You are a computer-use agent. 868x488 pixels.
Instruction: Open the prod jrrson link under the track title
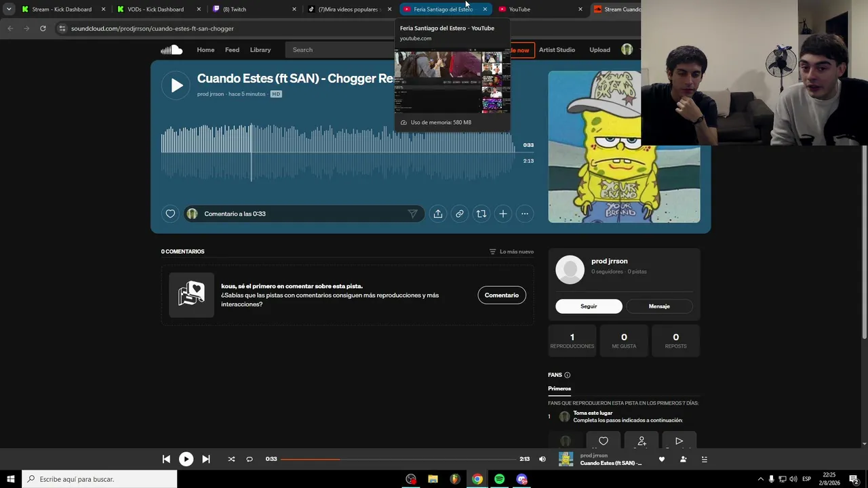(210, 94)
